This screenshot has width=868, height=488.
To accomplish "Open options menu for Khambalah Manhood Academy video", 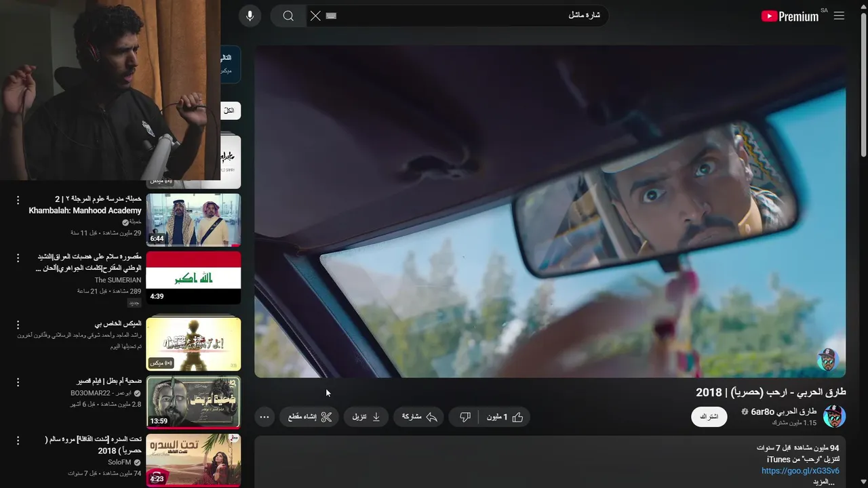I will pos(18,201).
